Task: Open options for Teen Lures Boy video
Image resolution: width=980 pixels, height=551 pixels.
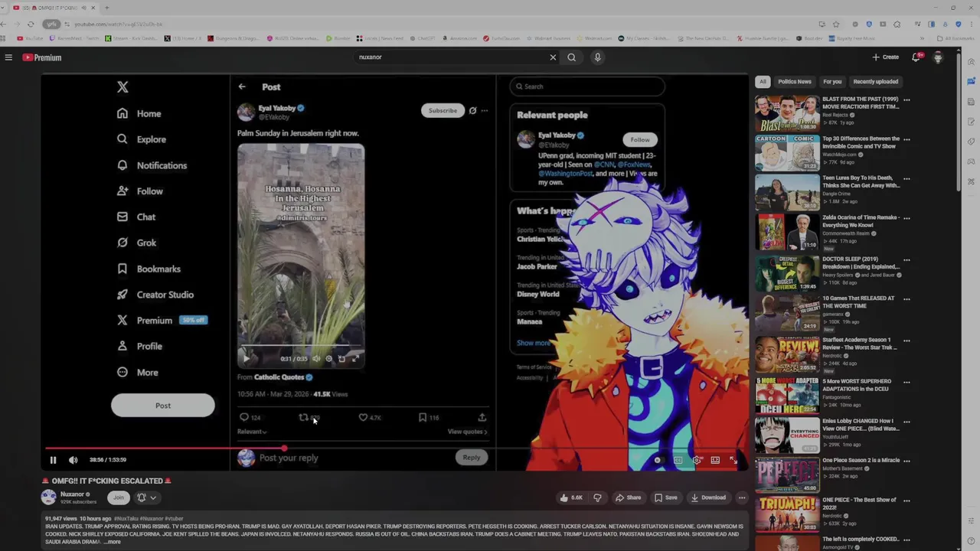Action: click(x=906, y=178)
